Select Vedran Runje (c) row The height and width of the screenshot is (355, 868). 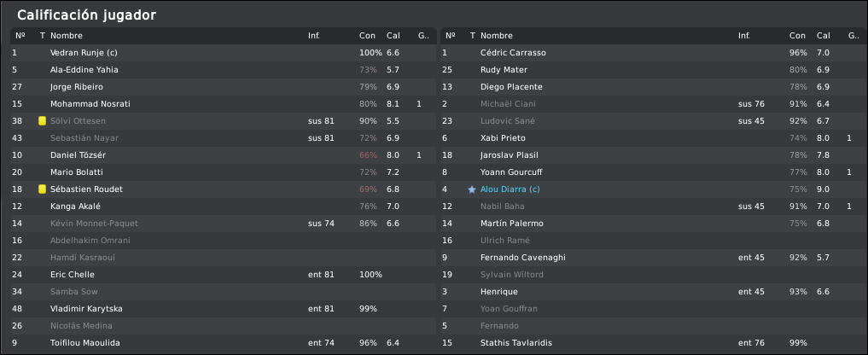pos(224,53)
